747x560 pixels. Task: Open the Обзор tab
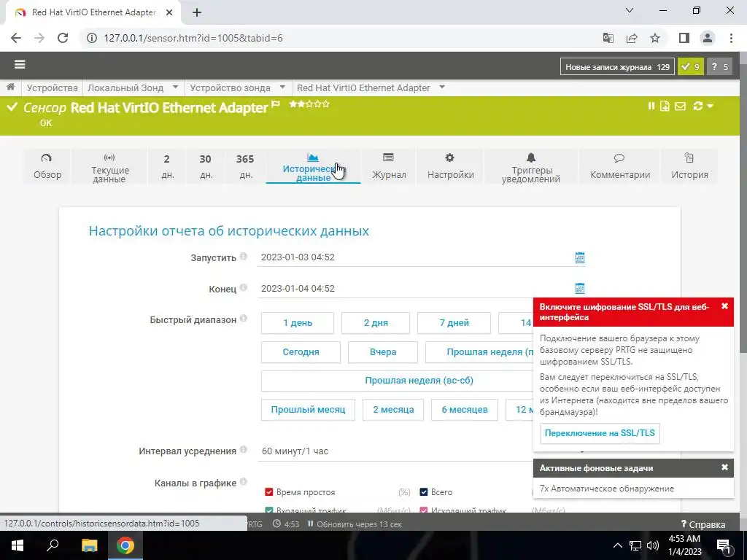47,166
